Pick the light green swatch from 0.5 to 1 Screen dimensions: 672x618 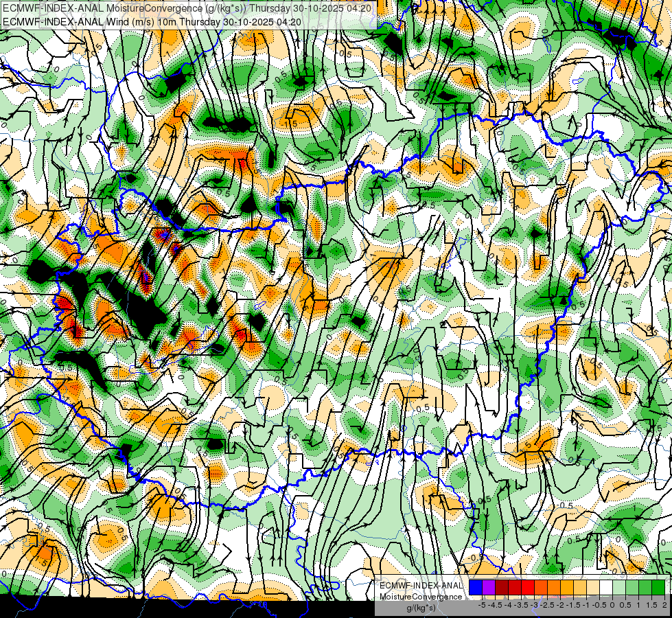point(632,588)
